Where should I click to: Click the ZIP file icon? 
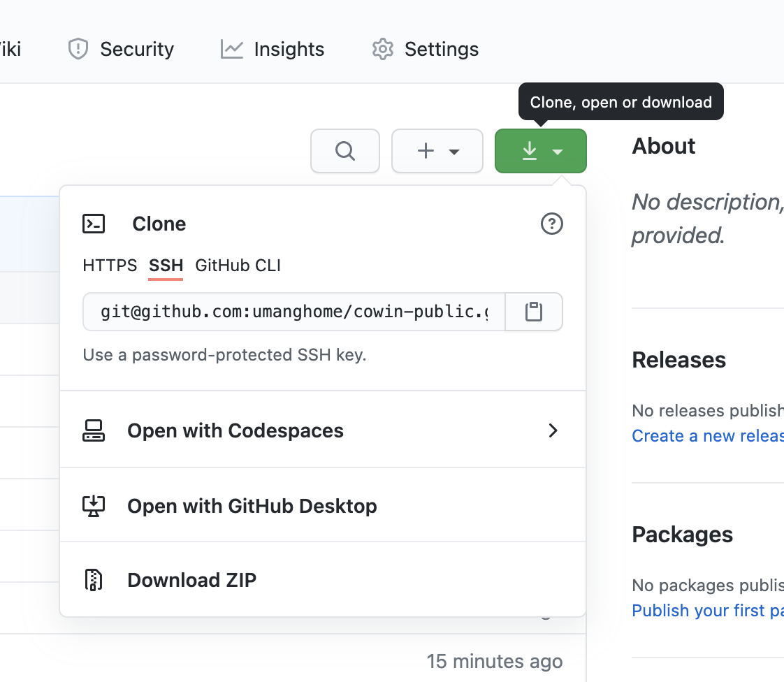(x=94, y=580)
